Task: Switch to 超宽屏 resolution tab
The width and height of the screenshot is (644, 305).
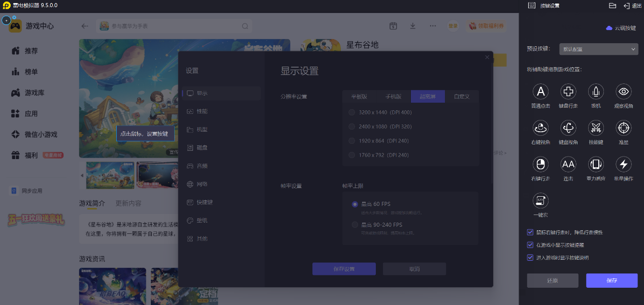Action: point(428,97)
